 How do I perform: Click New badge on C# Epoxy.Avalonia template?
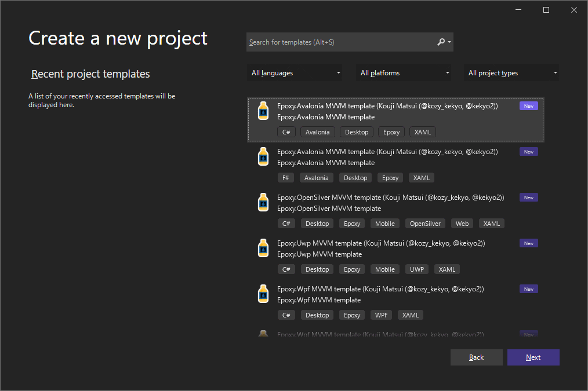pyautogui.click(x=529, y=106)
